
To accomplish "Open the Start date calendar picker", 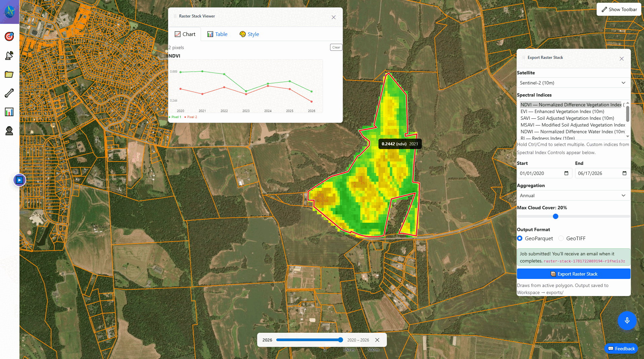I will [x=566, y=173].
